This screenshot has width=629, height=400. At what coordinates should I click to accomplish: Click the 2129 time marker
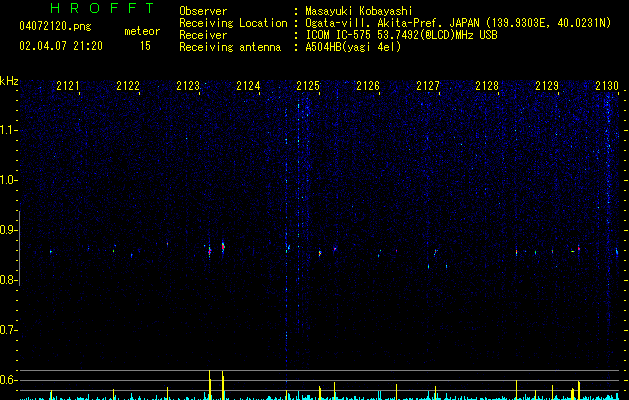point(547,85)
